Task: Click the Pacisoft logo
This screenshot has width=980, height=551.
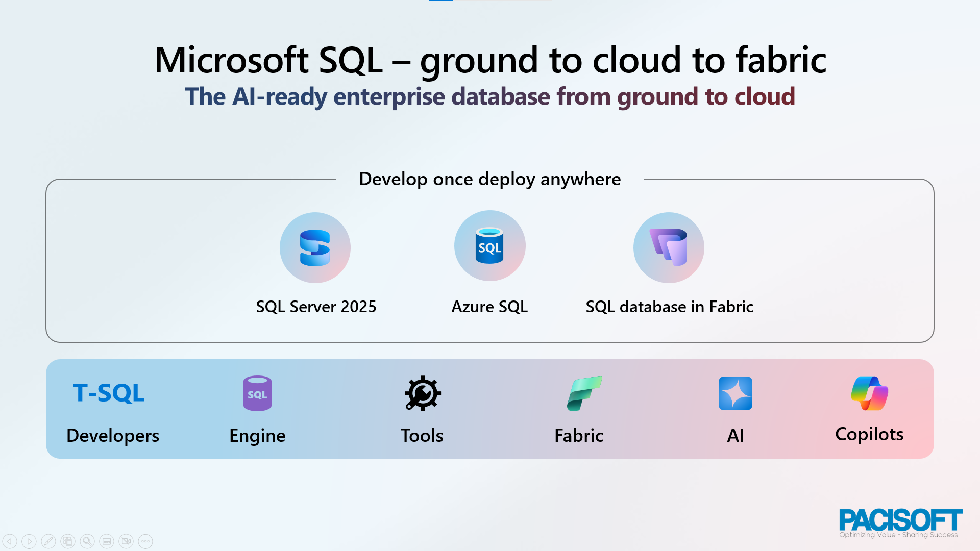Action: pos(901,523)
